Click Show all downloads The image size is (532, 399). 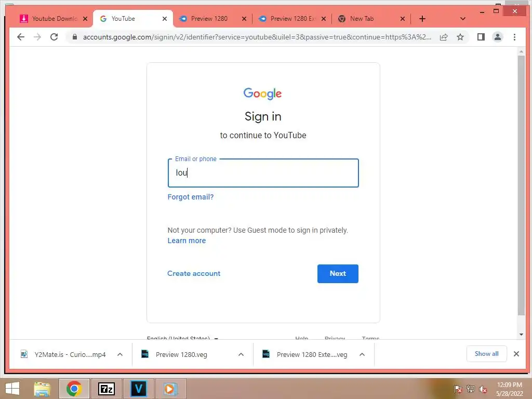click(486, 354)
